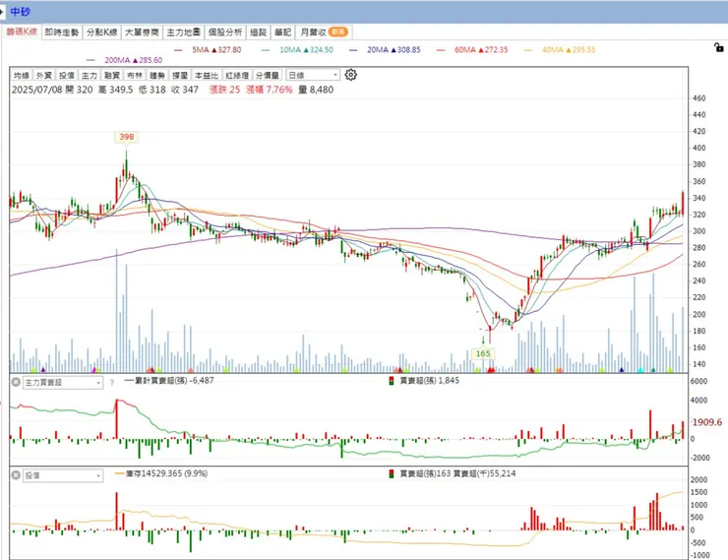Click the orange 新高 badge on 月營收

click(x=337, y=31)
